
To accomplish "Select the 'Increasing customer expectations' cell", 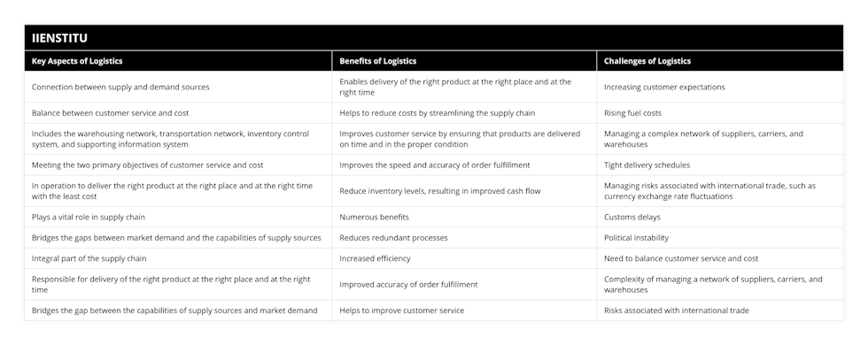I will pyautogui.click(x=719, y=87).
